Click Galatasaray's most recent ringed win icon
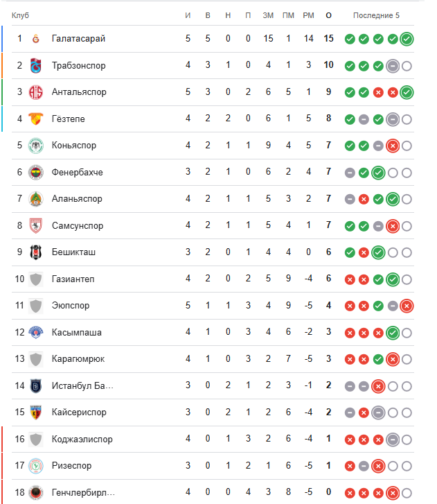The height and width of the screenshot is (504, 437). 407,39
